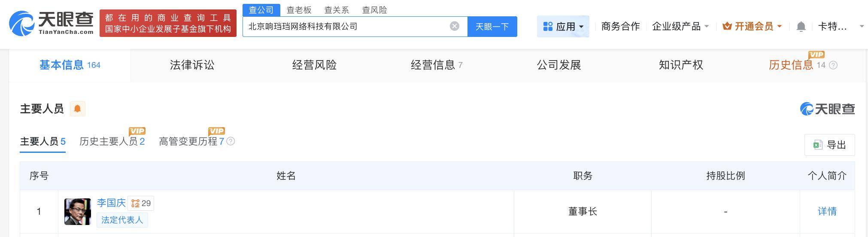Switch to the 公司发展 tab
Viewport: 868px width, 237px height.
coord(559,65)
